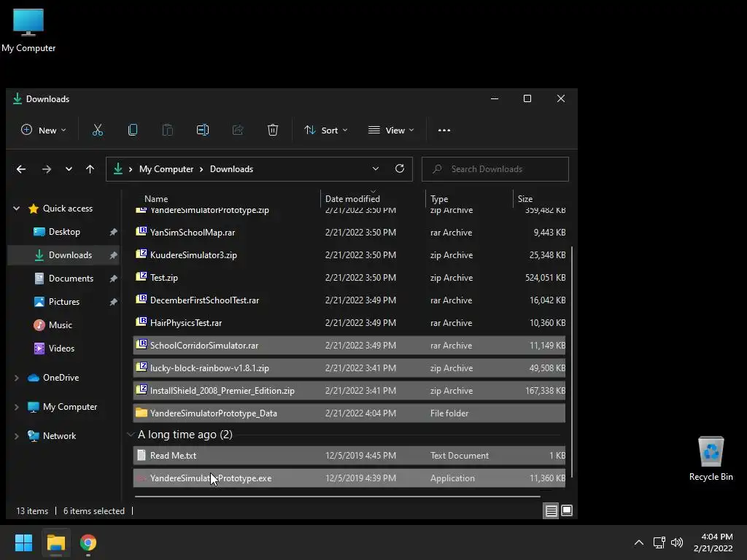Expand the OneDrive tree node
Viewport: 747px width, 560px height.
tap(16, 378)
